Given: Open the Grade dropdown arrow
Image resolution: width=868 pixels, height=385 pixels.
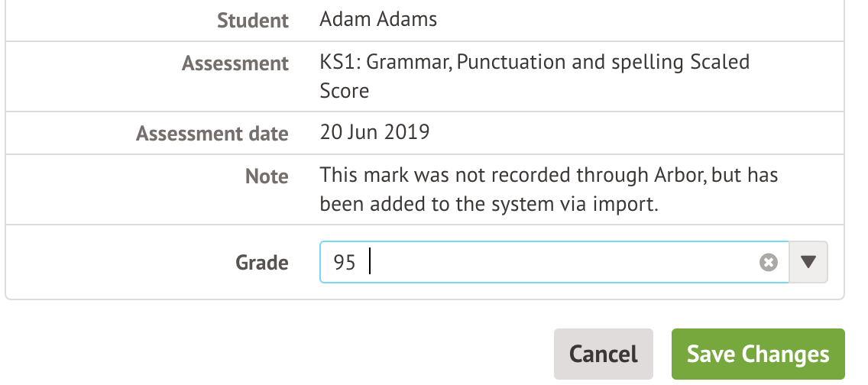Looking at the screenshot, I should (808, 263).
